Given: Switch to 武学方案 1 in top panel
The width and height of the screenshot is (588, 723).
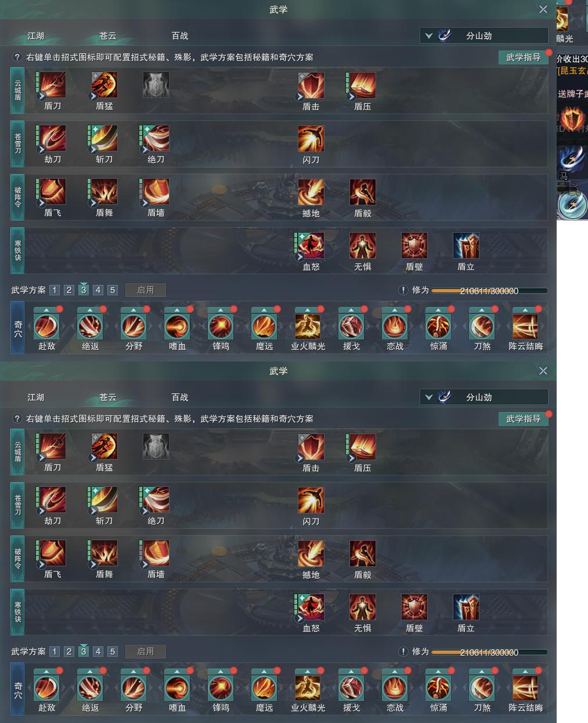Looking at the screenshot, I should [55, 290].
